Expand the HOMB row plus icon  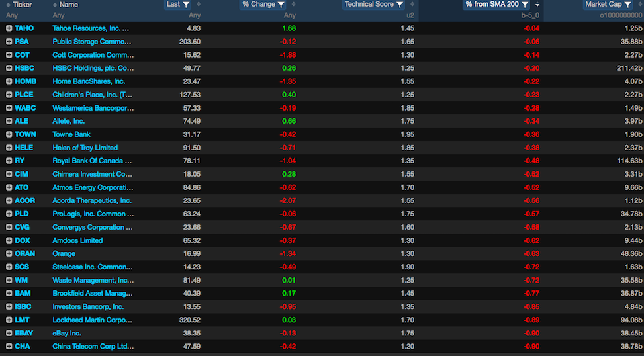coord(9,81)
